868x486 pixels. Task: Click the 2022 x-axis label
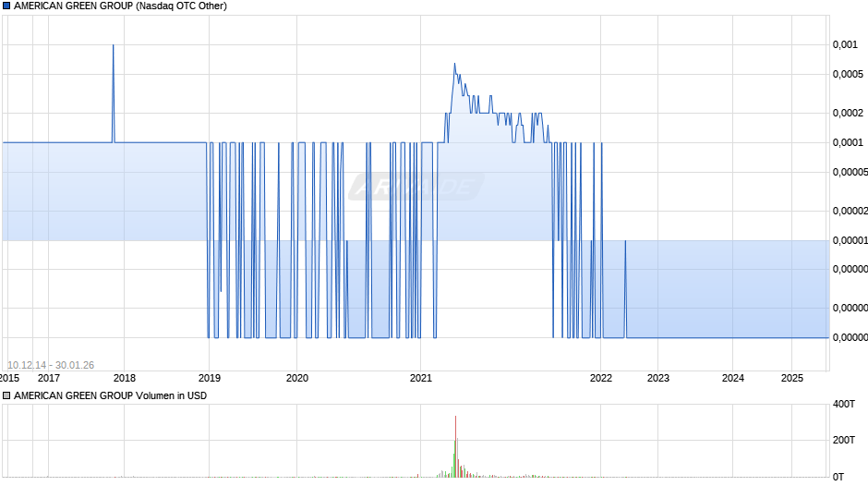601,378
